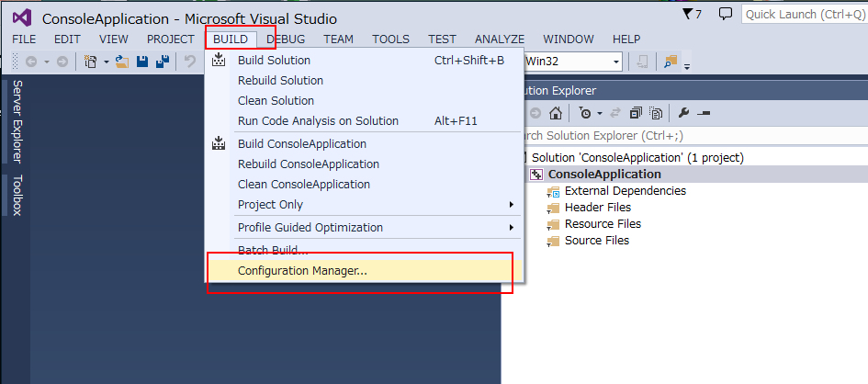Click in the Quick Launch search box
The image size is (868, 384).
pos(805,15)
